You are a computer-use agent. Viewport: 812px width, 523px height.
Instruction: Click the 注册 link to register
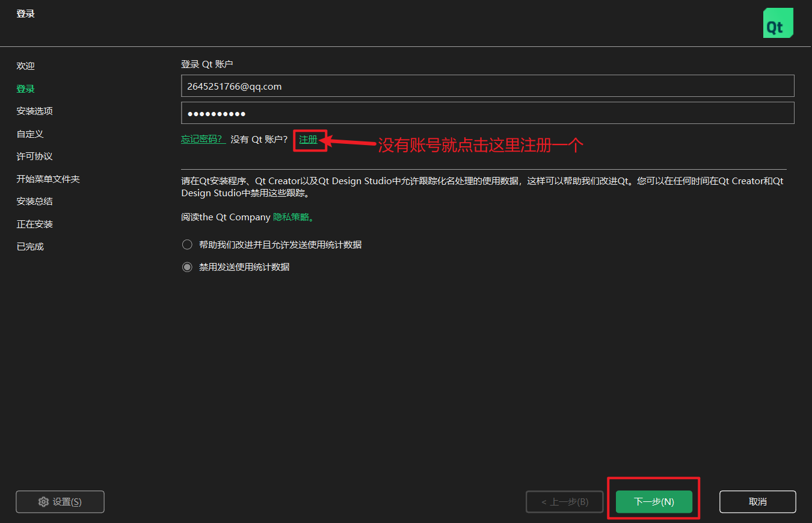[309, 140]
